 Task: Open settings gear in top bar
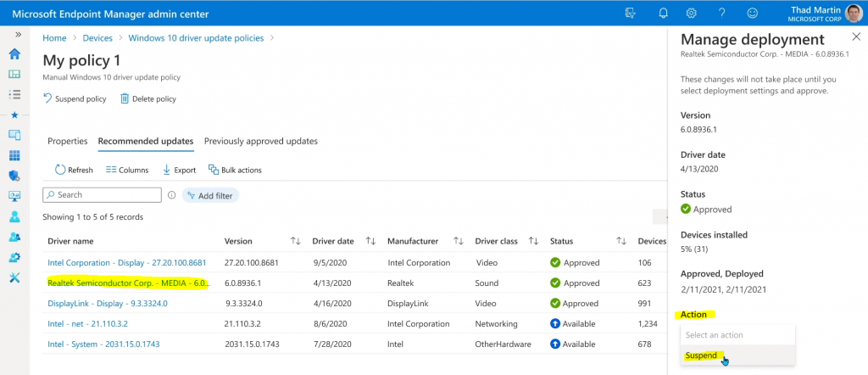pyautogui.click(x=692, y=13)
